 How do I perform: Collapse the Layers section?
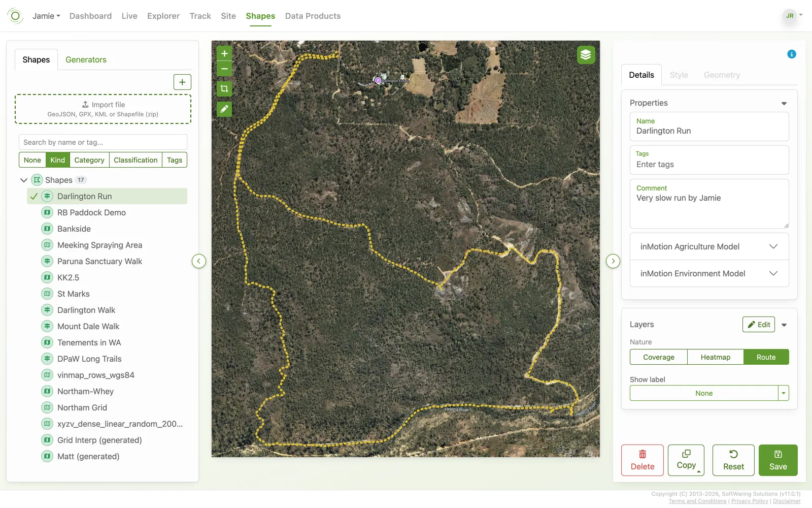(x=784, y=325)
